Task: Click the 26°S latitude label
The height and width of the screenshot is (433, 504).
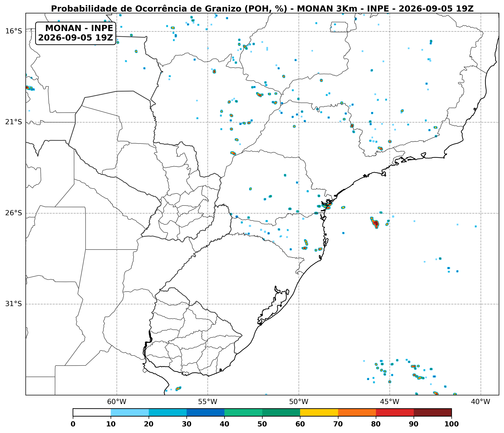Action: pyautogui.click(x=14, y=213)
